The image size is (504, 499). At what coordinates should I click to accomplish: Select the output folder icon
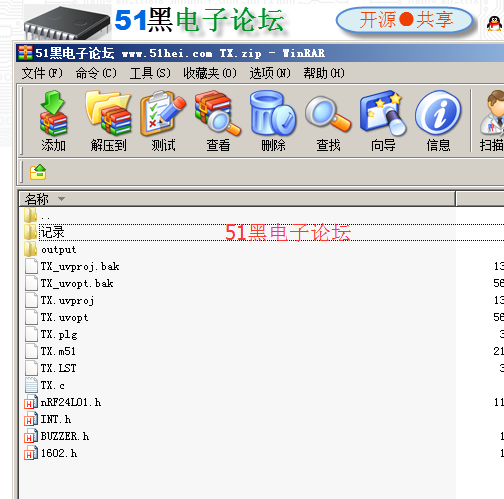[30, 249]
